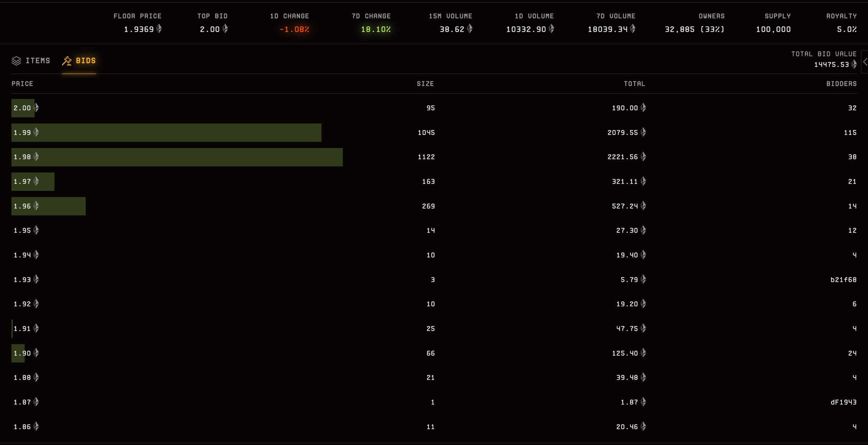Click the Top Bid ETH icon
The width and height of the screenshot is (868, 445).
[x=225, y=29]
